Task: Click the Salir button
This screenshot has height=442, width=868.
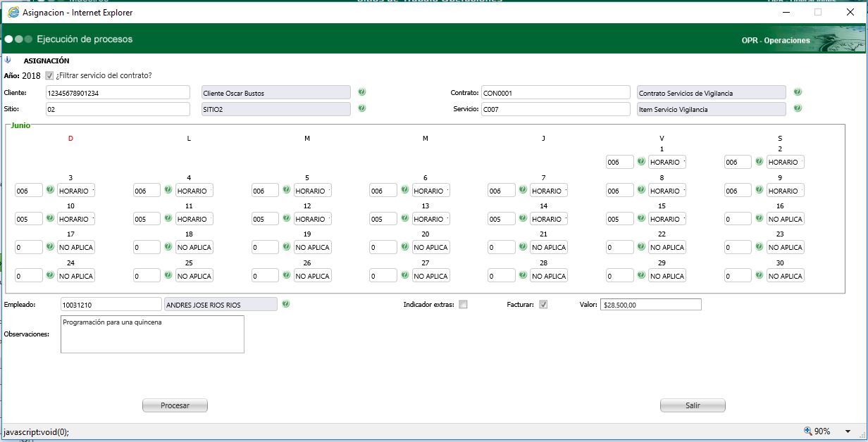Action: (693, 405)
